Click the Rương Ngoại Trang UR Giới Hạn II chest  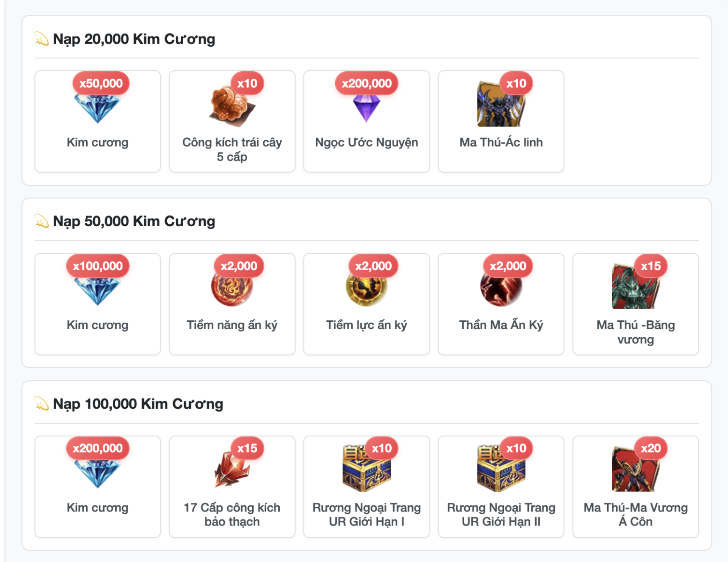501,469
